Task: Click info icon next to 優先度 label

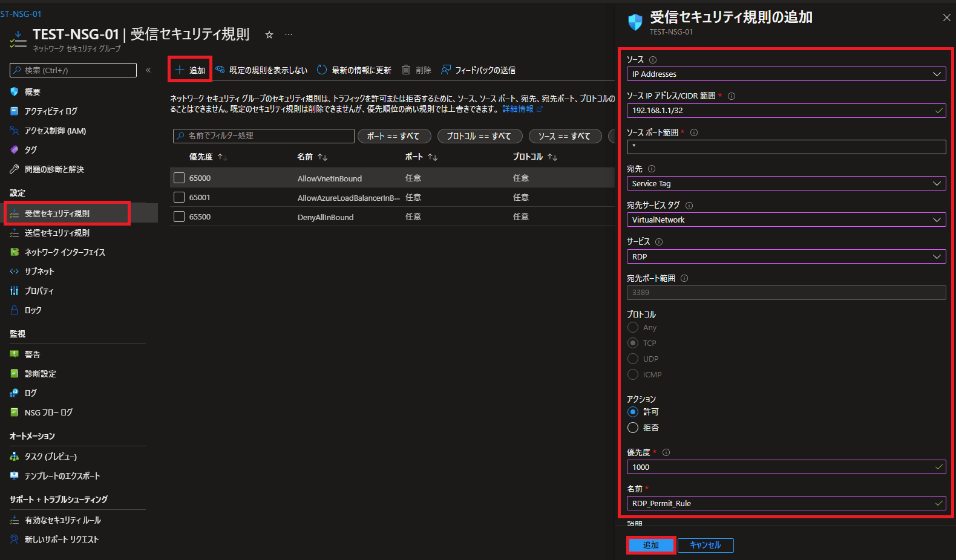Action: coord(666,452)
